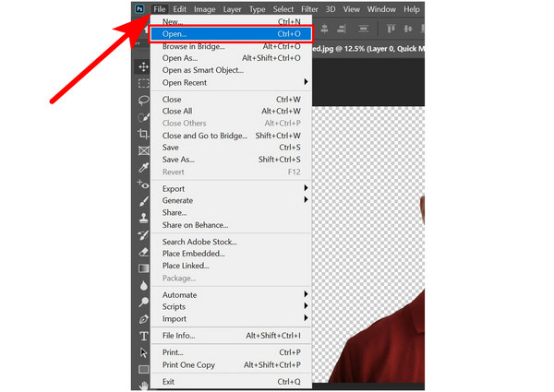This screenshot has height=392, width=554.
Task: Select the Horizontal Type tool
Action: [x=143, y=336]
